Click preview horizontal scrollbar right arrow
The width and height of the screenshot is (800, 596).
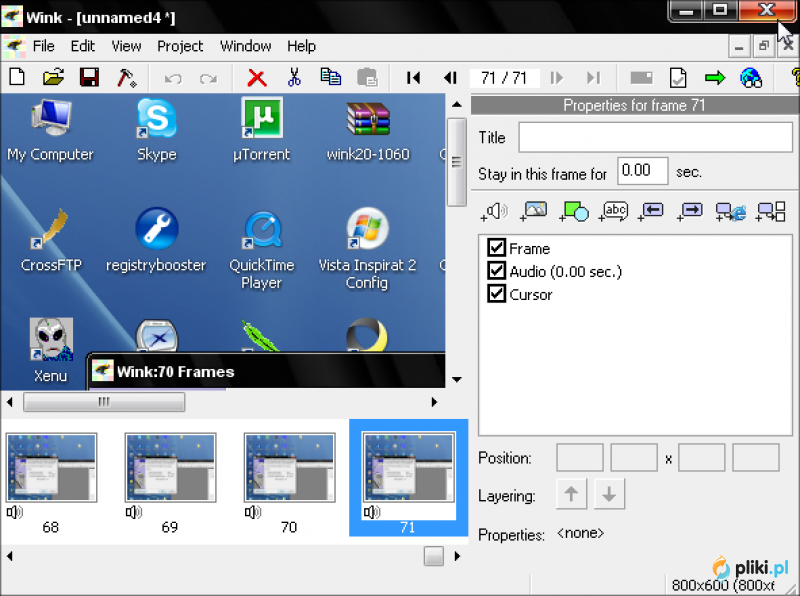point(434,402)
